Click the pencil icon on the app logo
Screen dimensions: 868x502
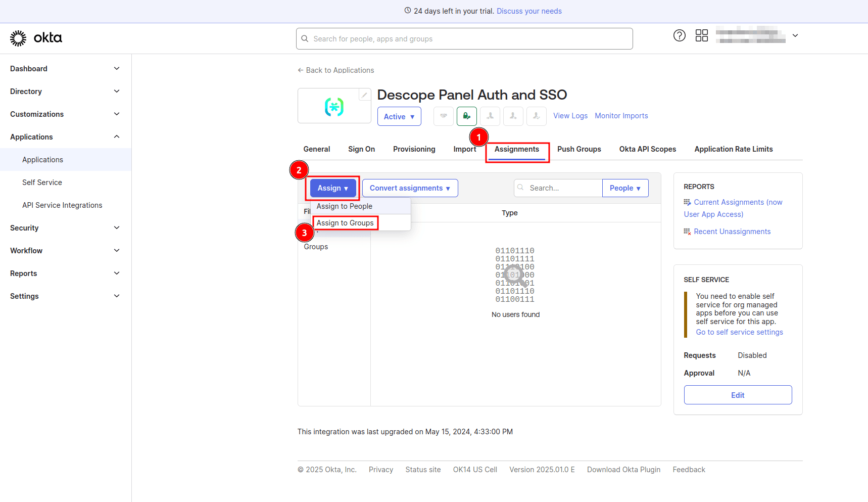[364, 94]
